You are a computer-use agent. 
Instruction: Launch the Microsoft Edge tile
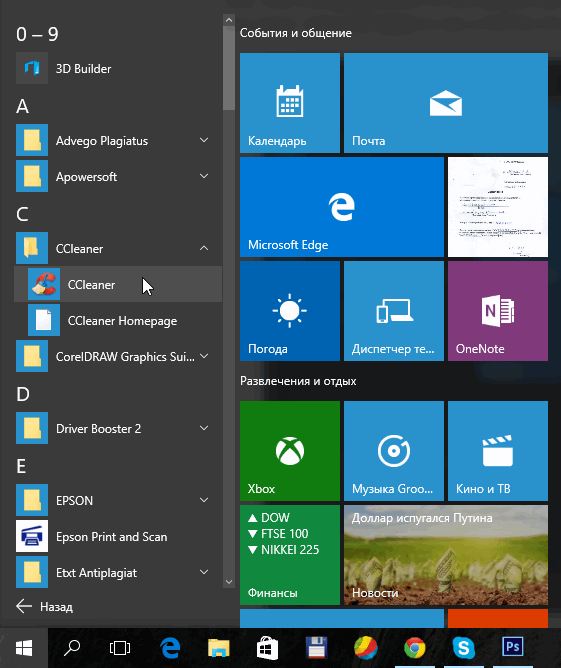pyautogui.click(x=342, y=207)
